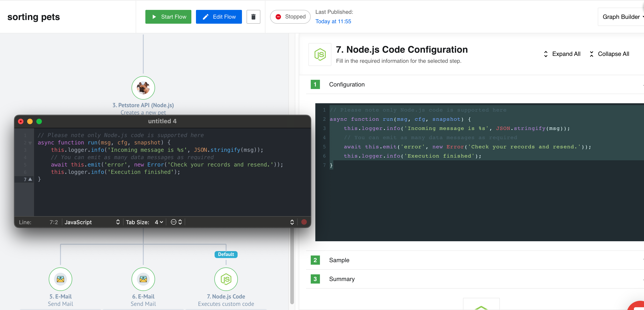This screenshot has width=644, height=310.
Task: Click fold marker at line 7 in untitled 4
Action: (30, 179)
